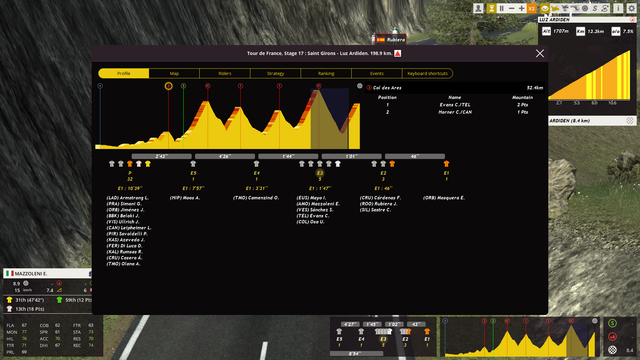Click the S sprint icon in top toolbar

[x=595, y=8]
